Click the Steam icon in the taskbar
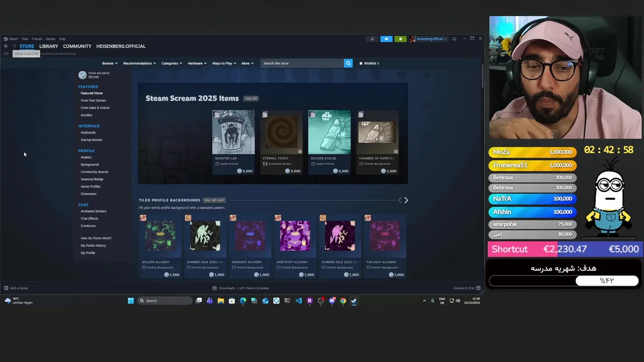This screenshot has width=644, height=362. pyautogui.click(x=354, y=301)
